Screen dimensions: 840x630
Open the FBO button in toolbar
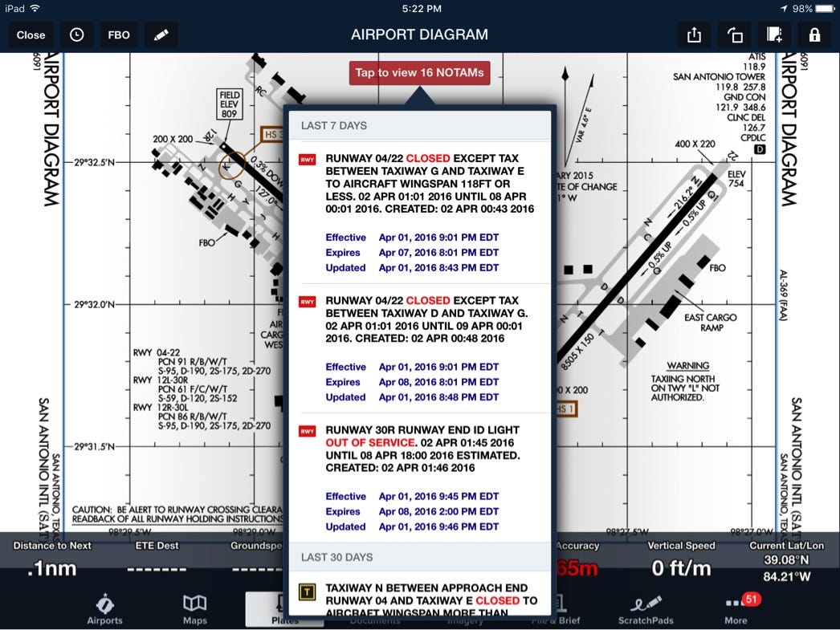point(118,35)
